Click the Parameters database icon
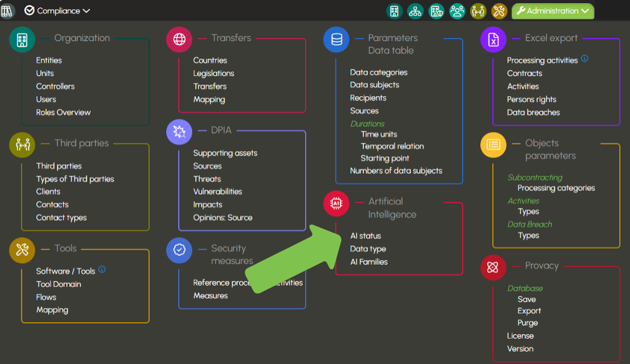This screenshot has width=630, height=364. tap(336, 40)
